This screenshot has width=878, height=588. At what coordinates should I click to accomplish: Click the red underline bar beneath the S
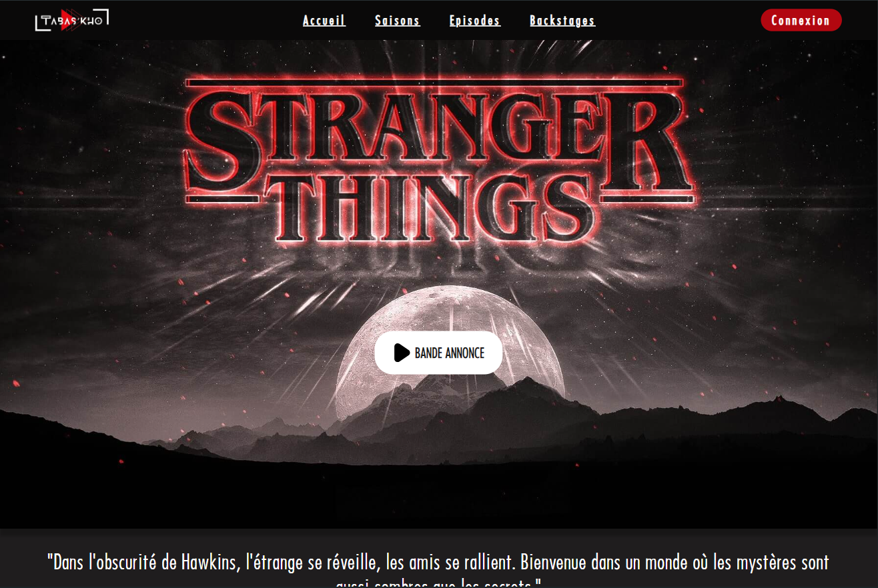click(223, 199)
